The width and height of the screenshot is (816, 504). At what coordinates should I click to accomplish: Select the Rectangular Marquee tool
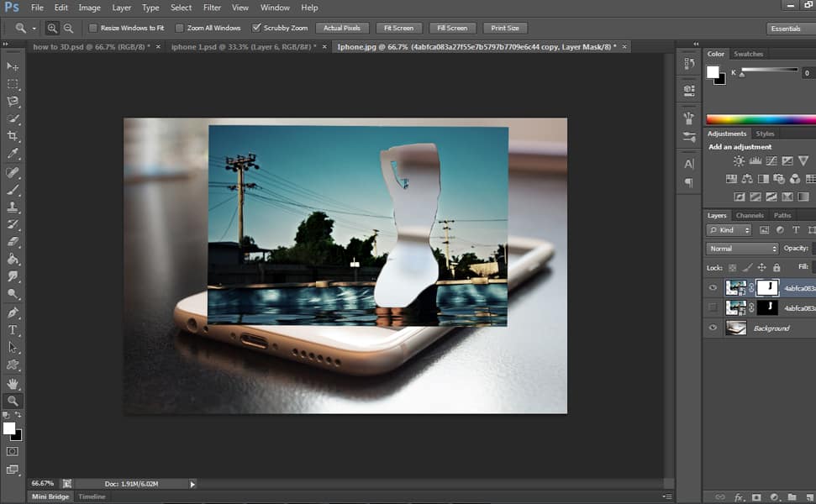[13, 84]
